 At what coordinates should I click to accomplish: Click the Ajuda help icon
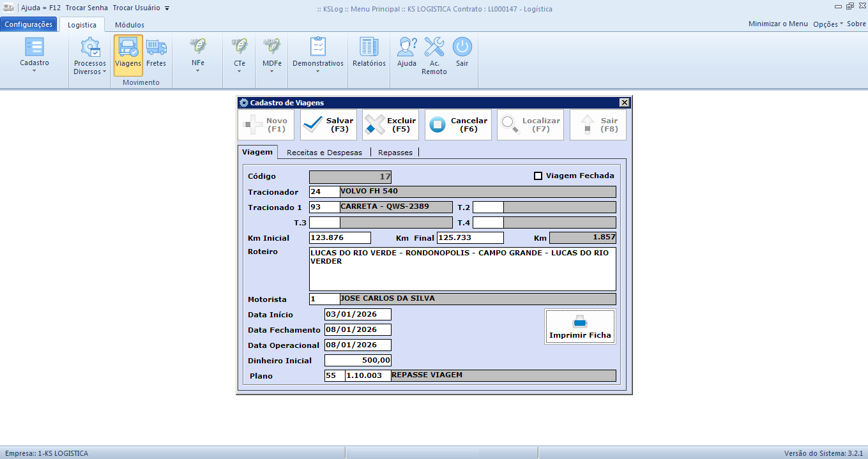pos(407,54)
